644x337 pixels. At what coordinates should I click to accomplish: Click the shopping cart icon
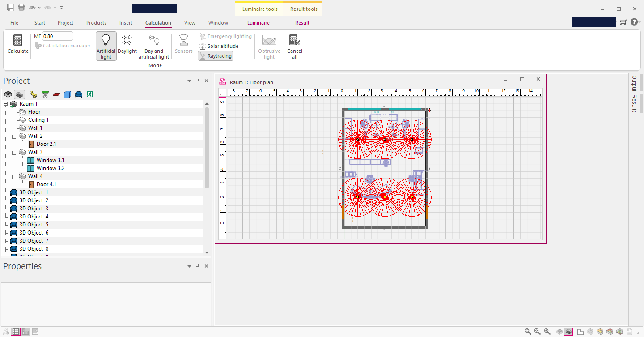click(623, 22)
